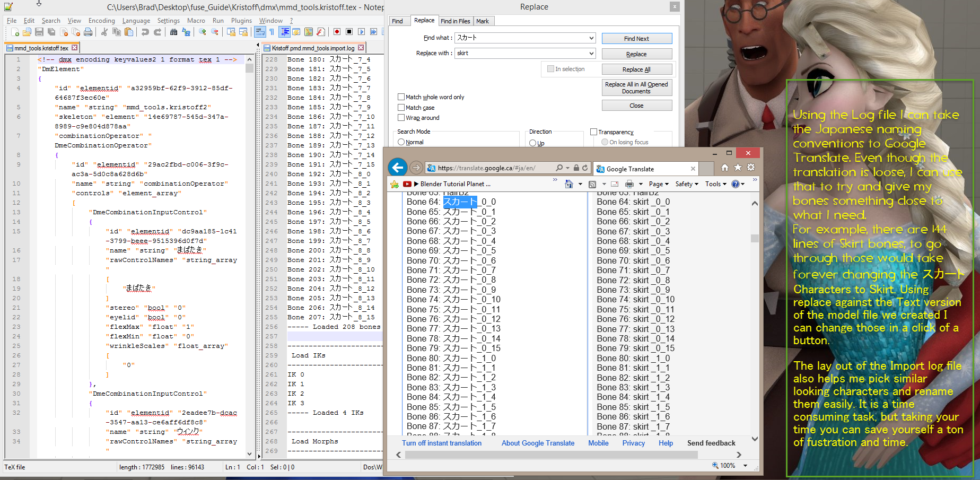Click the Replace All button
This screenshot has width=980, height=480.
click(637, 69)
